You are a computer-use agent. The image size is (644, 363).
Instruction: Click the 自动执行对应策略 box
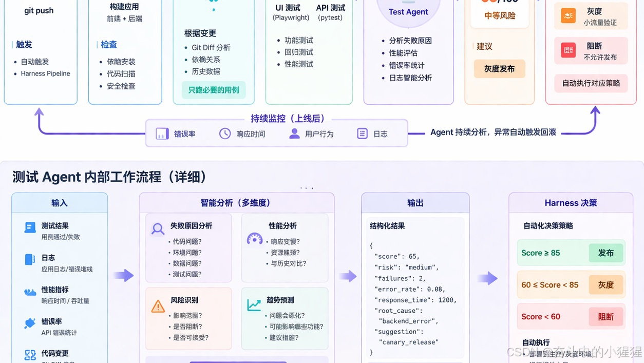591,83
